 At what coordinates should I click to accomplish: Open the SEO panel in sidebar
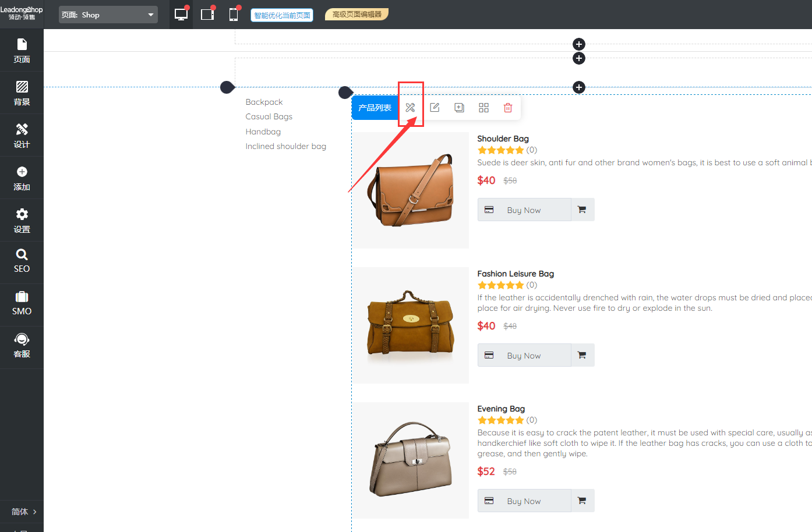click(x=22, y=261)
